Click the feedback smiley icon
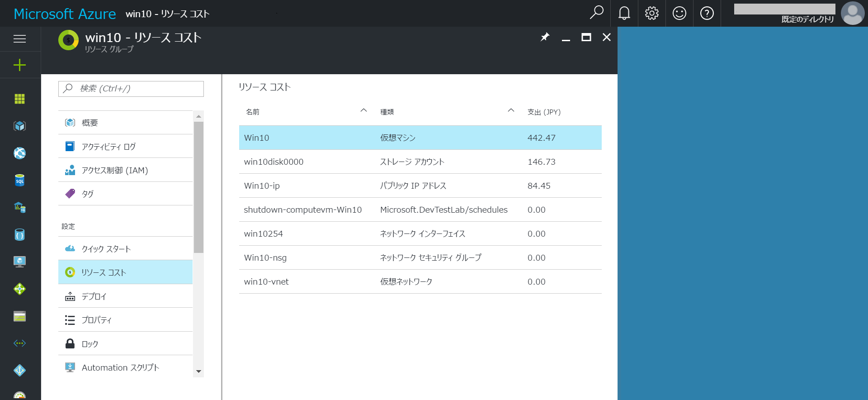This screenshot has width=868, height=400. pos(679,13)
